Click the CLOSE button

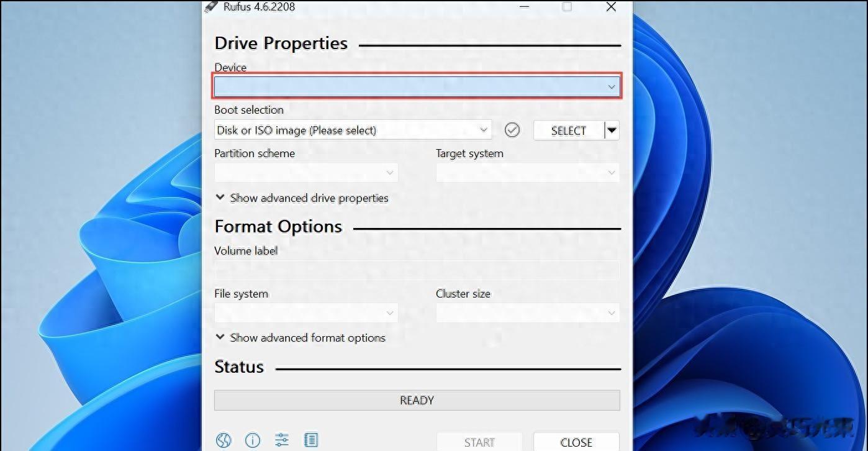[576, 442]
